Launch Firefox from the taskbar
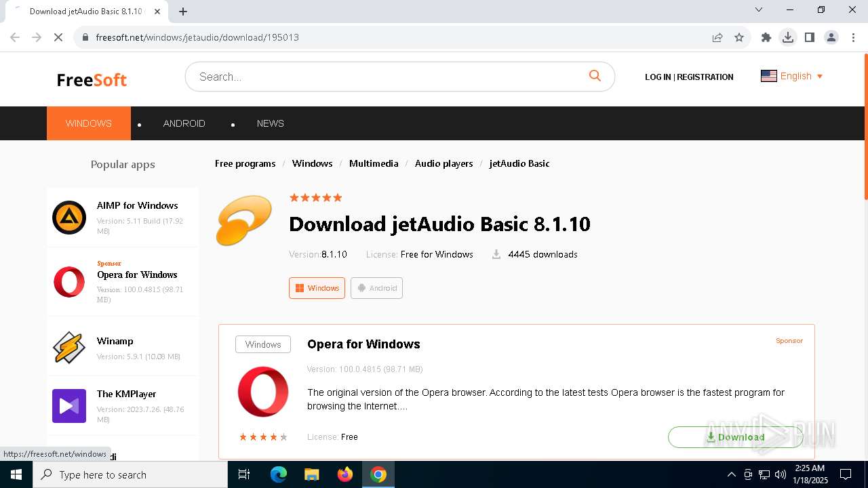 pos(345,474)
